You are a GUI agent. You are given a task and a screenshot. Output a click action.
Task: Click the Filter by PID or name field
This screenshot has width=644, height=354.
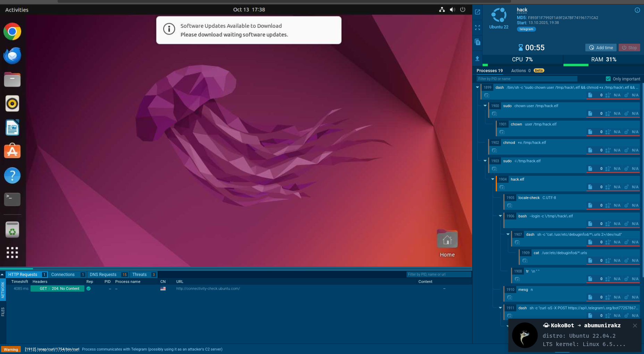point(526,79)
